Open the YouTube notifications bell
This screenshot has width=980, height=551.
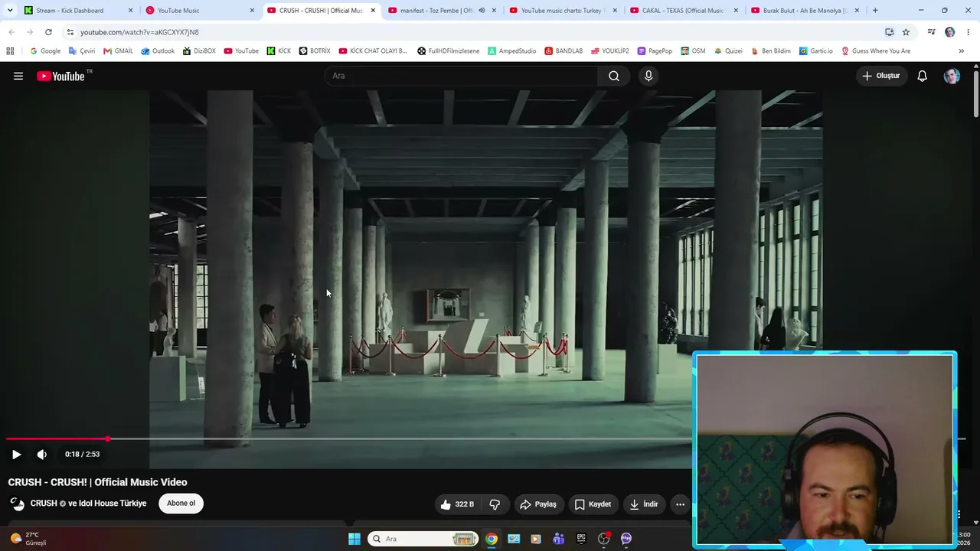click(923, 76)
